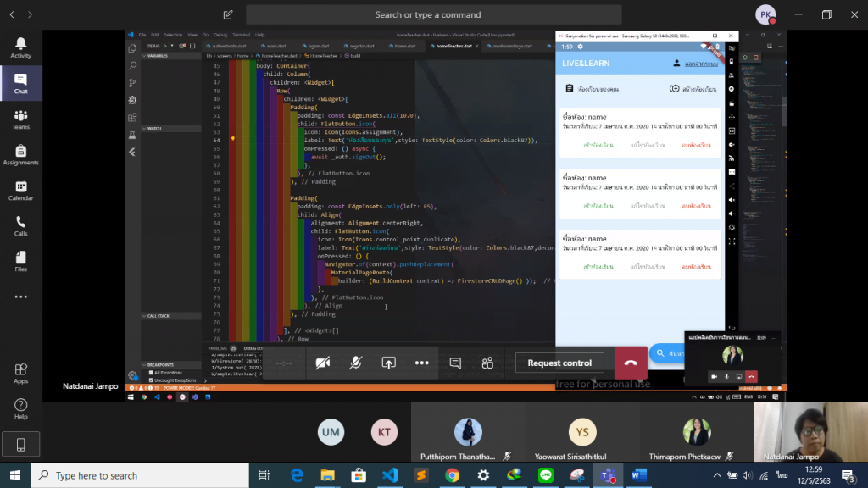The width and height of the screenshot is (868, 488).
Task: Switch to Chat in the Teams sidebar
Action: 20,83
